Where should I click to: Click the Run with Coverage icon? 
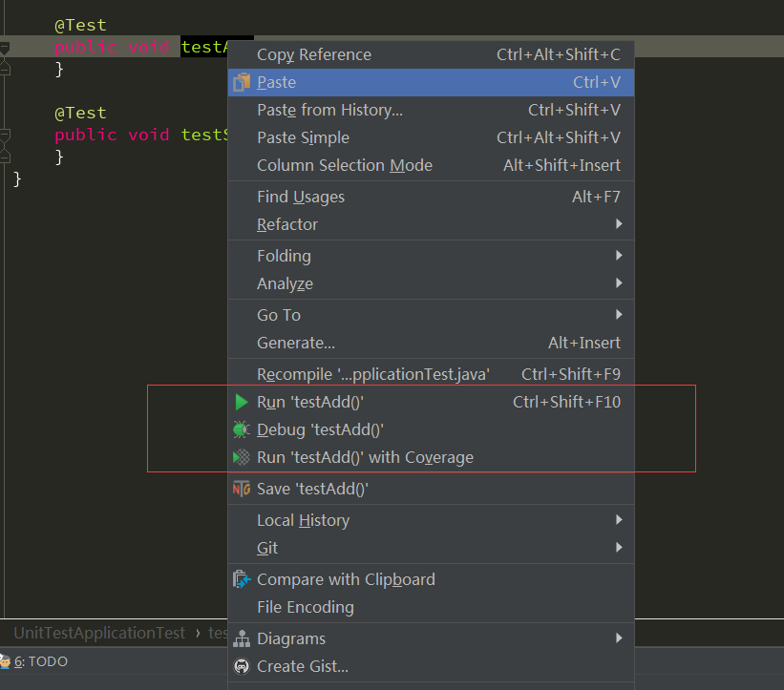(x=242, y=457)
